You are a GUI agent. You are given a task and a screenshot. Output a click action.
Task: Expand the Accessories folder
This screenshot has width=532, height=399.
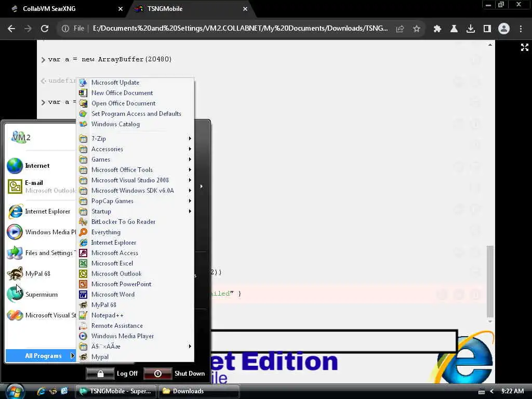[136, 149]
